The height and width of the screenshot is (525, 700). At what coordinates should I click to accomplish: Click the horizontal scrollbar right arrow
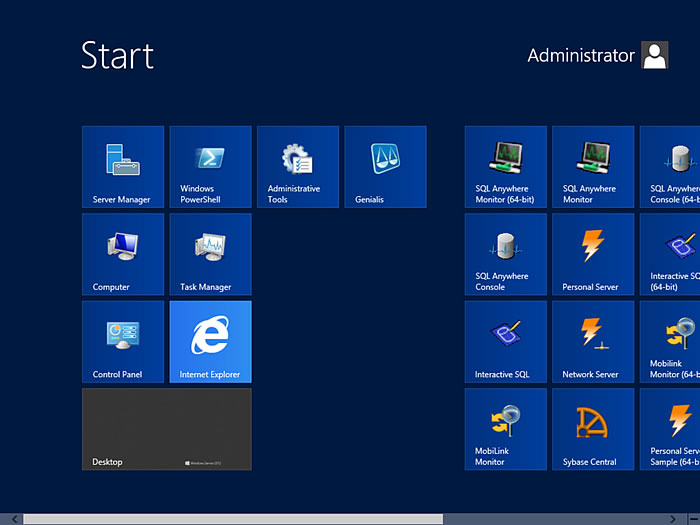coord(673,519)
